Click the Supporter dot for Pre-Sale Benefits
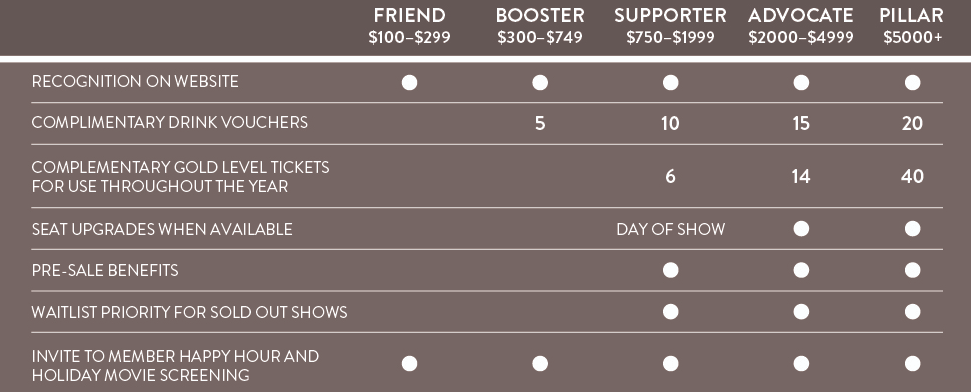Viewport: 971px width, 392px height. point(671,270)
